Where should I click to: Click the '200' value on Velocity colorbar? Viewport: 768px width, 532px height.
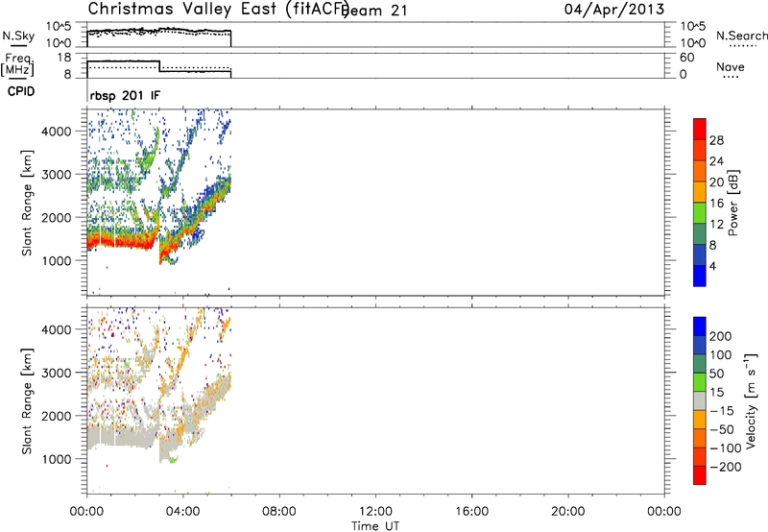click(721, 336)
